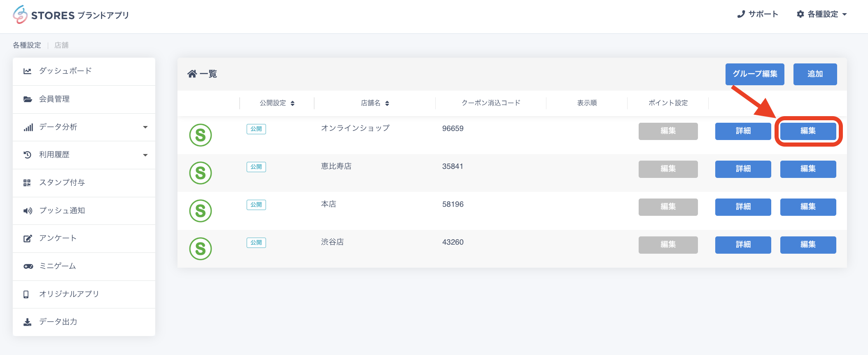Open 詳細 for 渋谷店
Screen dimensions: 868x355
coord(743,245)
